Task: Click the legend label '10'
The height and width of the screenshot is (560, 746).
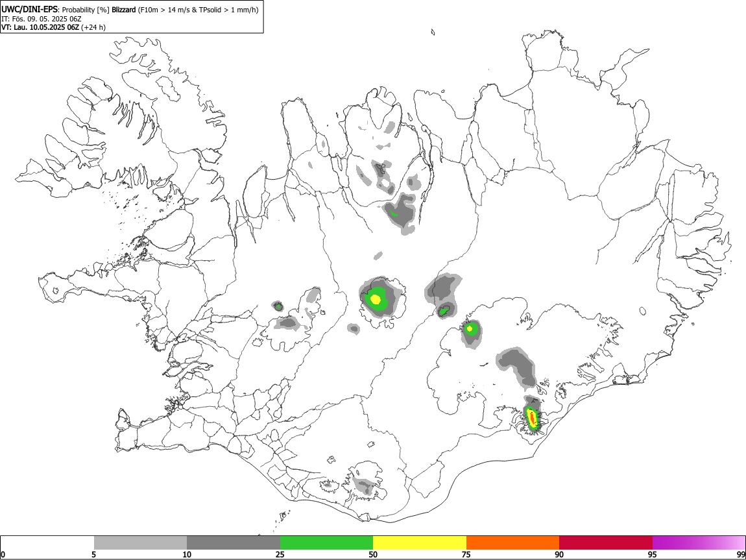Action: coord(187,554)
